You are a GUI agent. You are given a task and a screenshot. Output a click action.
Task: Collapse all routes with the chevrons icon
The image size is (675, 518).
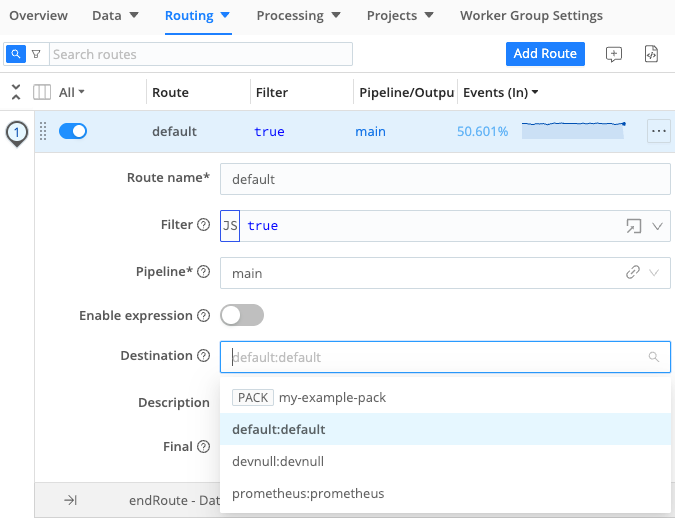pyautogui.click(x=16, y=92)
